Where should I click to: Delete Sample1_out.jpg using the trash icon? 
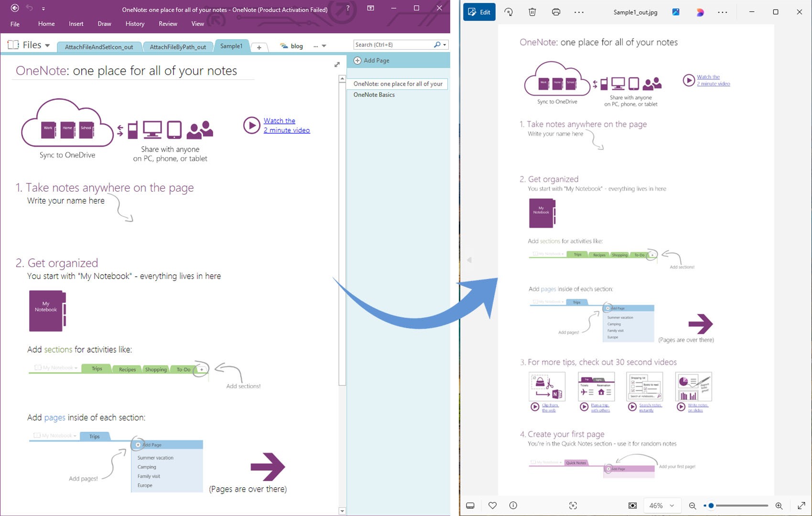click(x=532, y=12)
